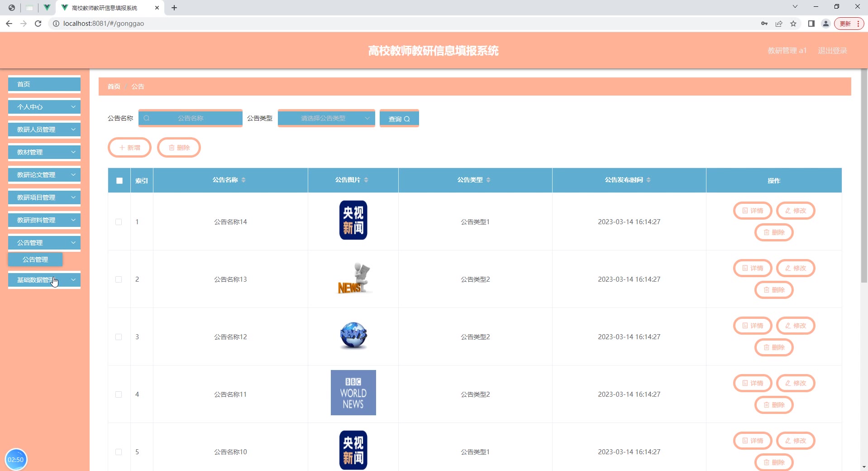Bookmark this page with star icon

tap(793, 24)
